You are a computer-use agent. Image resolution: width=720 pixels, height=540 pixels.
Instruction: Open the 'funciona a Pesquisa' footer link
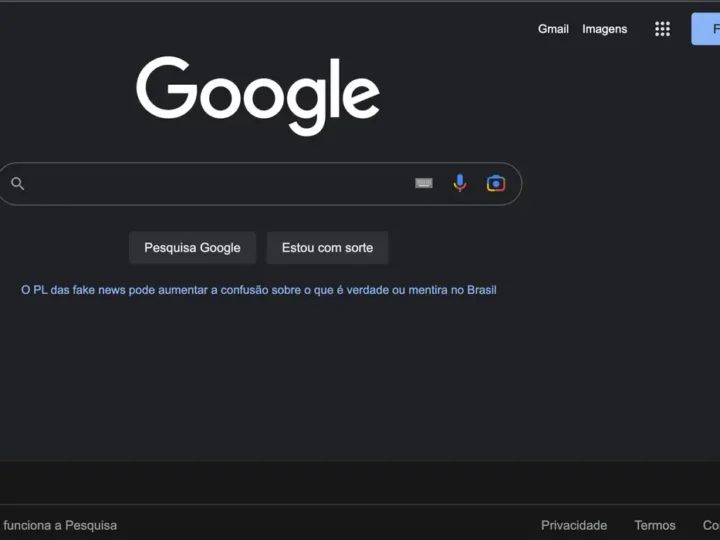(59, 525)
